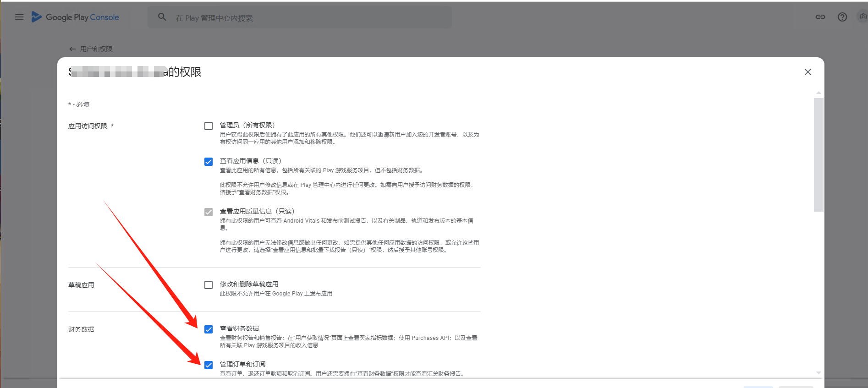Uncheck 查看应用信息（只读）checkbox
868x388 pixels.
(x=209, y=162)
